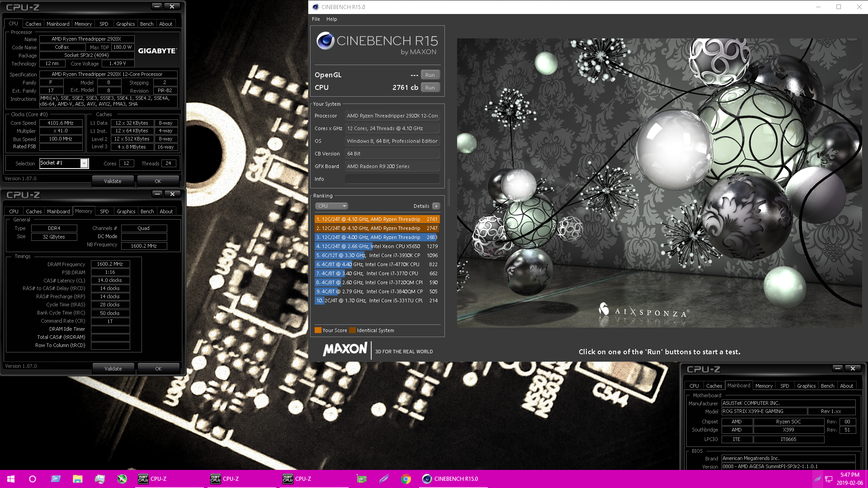Select the Xeon X5650 ranking row
The height and width of the screenshot is (488, 868).
coord(377,246)
